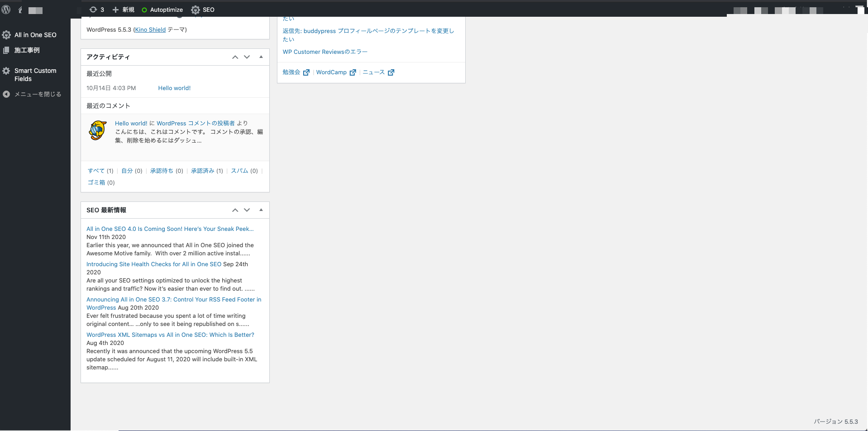Open WordPress コメントの投稿者 link
This screenshot has height=431, width=868.
coord(196,123)
